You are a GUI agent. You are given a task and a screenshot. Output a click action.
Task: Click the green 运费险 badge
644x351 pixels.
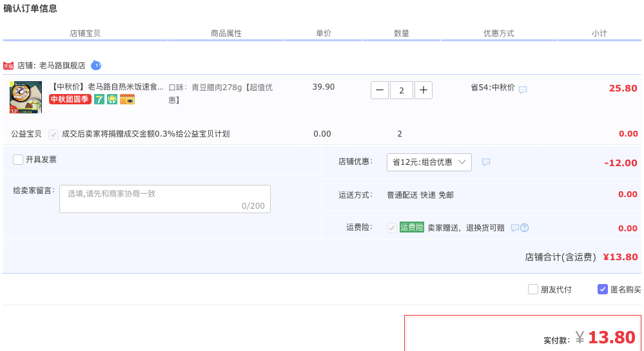click(411, 227)
